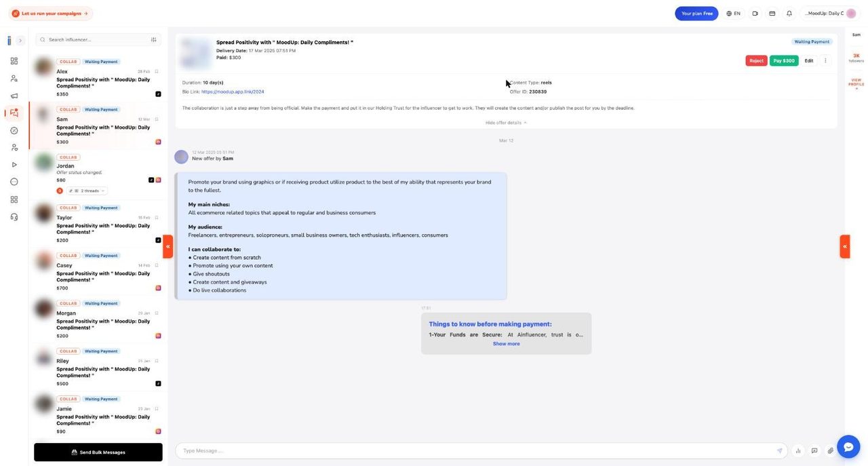This screenshot has height=466, width=868.
Task: Open Alex's $350 collaboration chat
Action: coord(98,78)
